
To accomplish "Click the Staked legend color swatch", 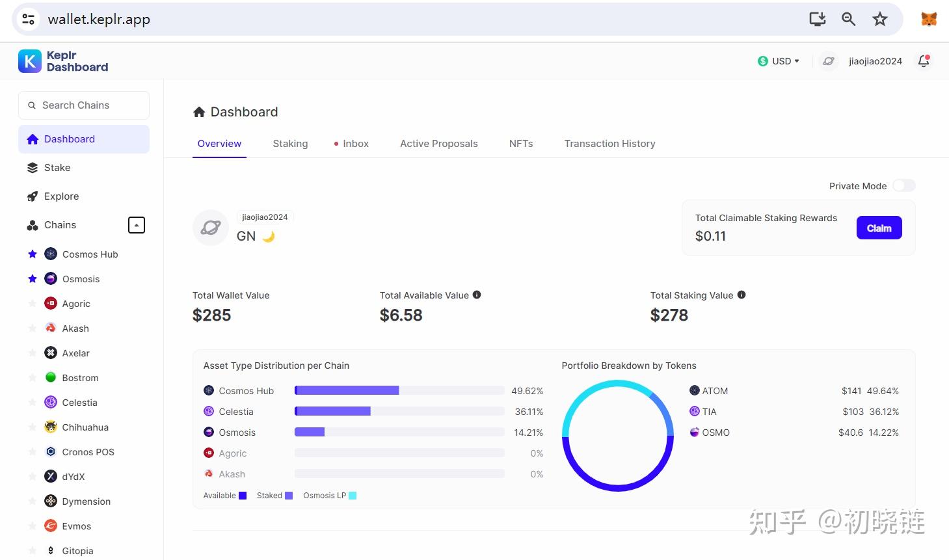I will 289,496.
